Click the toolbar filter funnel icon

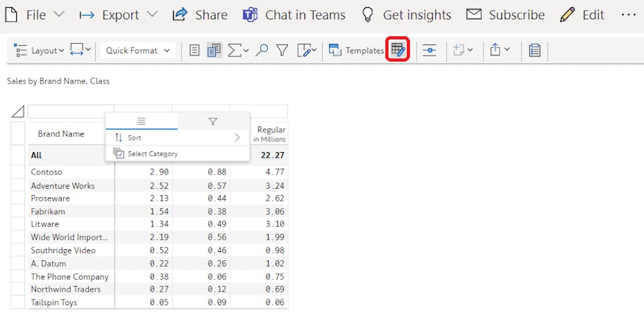coord(282,50)
